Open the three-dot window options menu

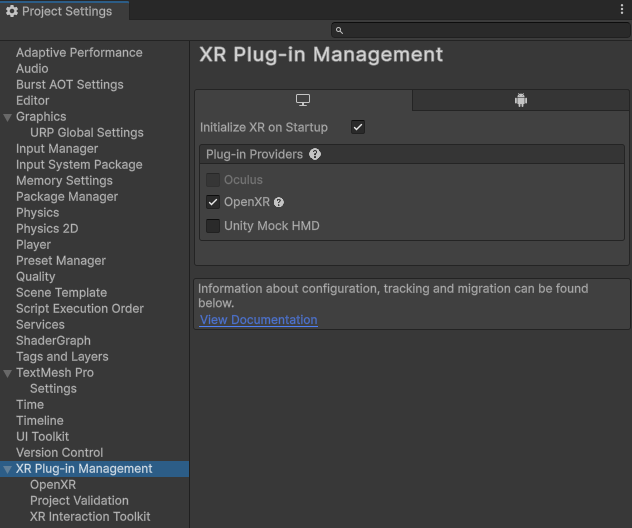tap(622, 10)
